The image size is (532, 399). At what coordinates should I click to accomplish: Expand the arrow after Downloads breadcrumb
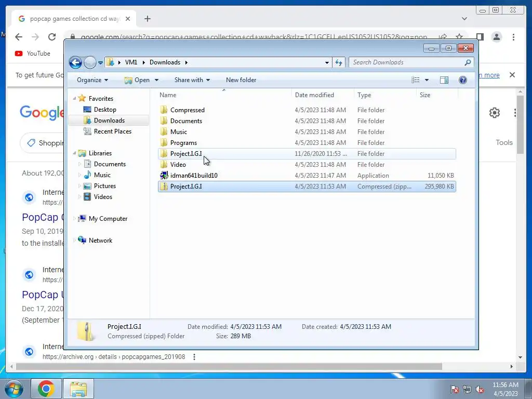[187, 62]
